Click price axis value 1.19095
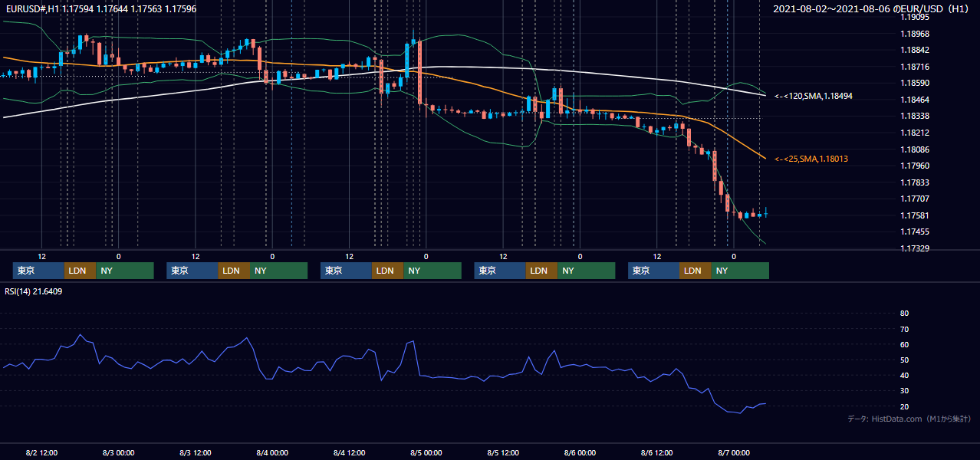Screen dimensions: 980x460 [915, 17]
